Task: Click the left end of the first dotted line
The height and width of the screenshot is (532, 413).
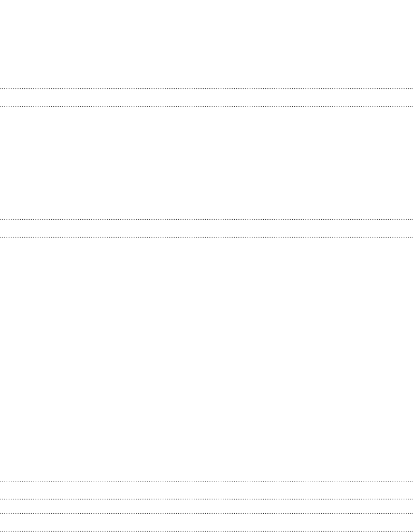Action: [x=1, y=88]
